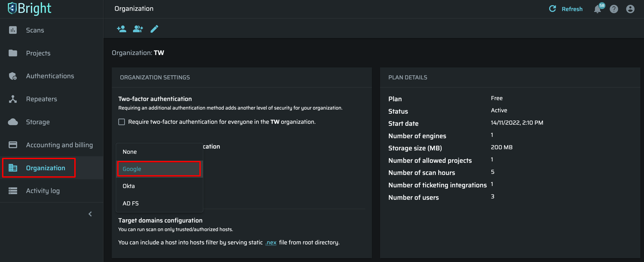Image resolution: width=644 pixels, height=262 pixels.
Task: Navigate to Authentications page
Action: click(x=50, y=76)
